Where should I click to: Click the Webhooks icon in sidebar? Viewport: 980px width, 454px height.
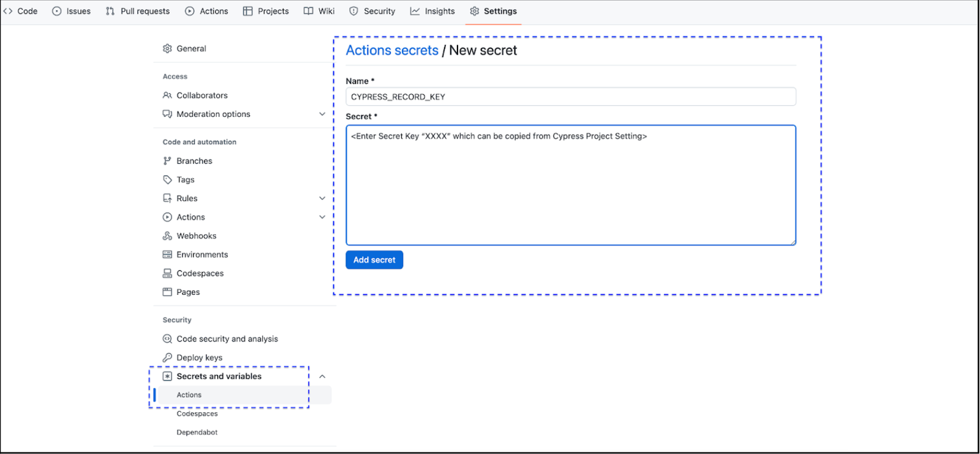[x=167, y=236]
